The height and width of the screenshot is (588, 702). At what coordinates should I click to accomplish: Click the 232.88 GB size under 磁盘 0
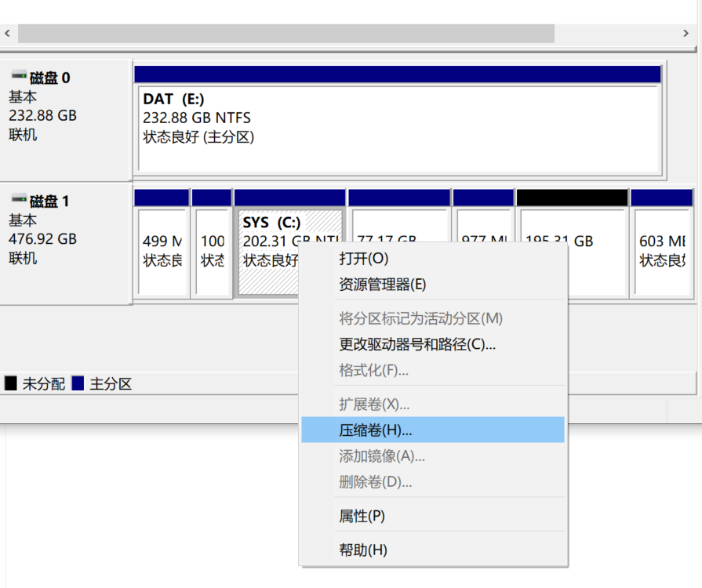click(x=42, y=115)
